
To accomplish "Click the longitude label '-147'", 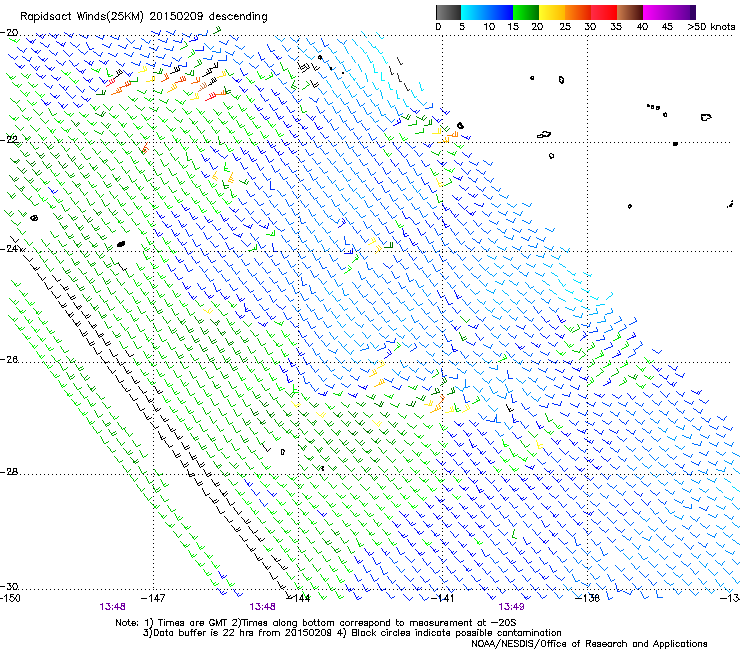I will (x=153, y=599).
